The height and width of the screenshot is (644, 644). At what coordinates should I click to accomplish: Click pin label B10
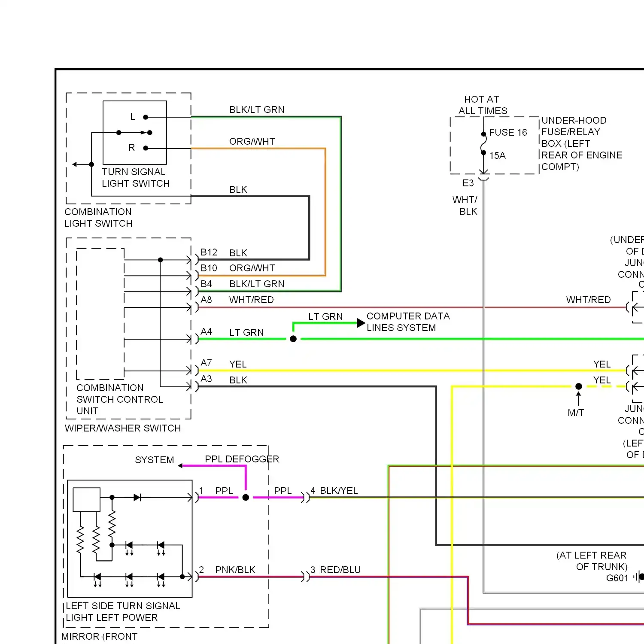(209, 268)
